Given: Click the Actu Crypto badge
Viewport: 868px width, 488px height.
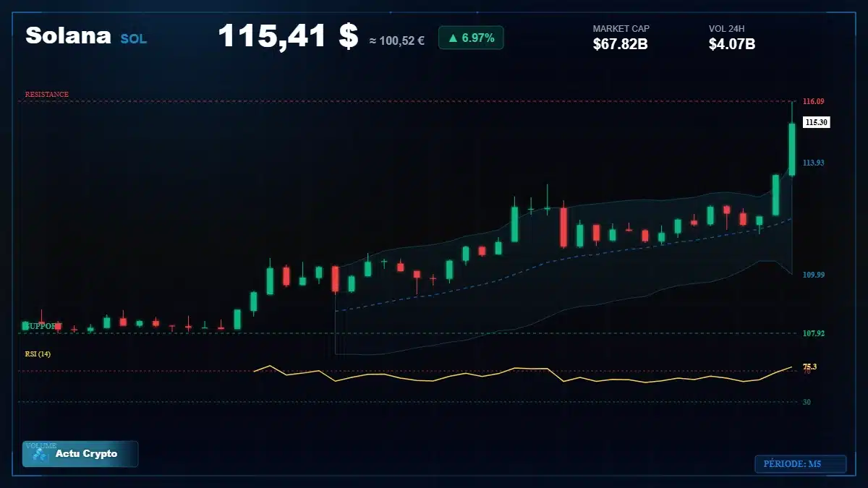Looking at the screenshot, I should point(80,454).
